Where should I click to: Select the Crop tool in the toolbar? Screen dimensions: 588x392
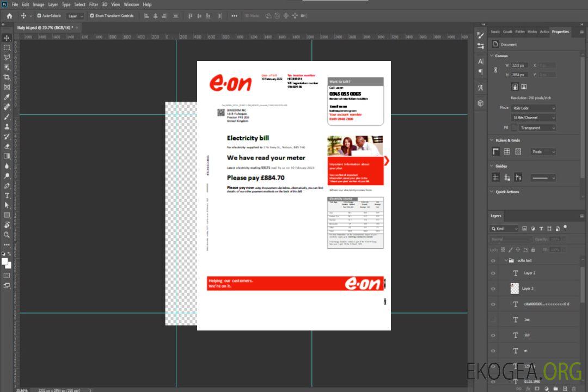(7, 77)
